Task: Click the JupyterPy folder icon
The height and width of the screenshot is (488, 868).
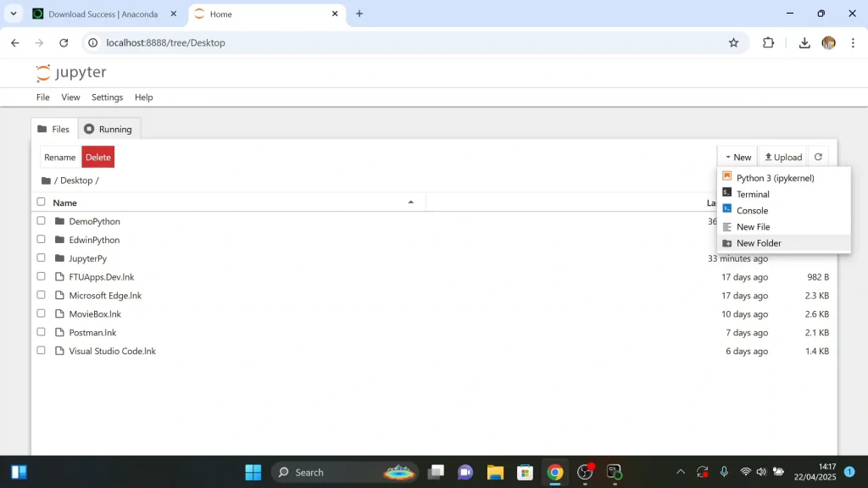Action: coord(60,258)
